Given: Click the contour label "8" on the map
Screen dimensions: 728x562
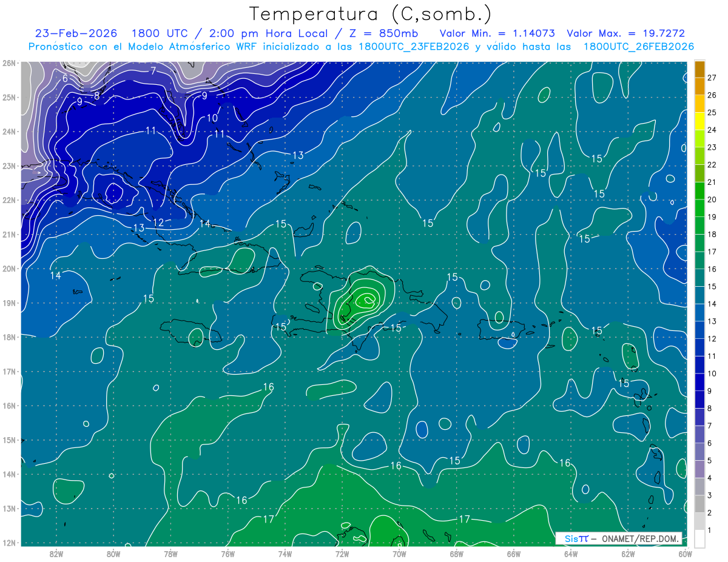Looking at the screenshot, I should point(96,96).
